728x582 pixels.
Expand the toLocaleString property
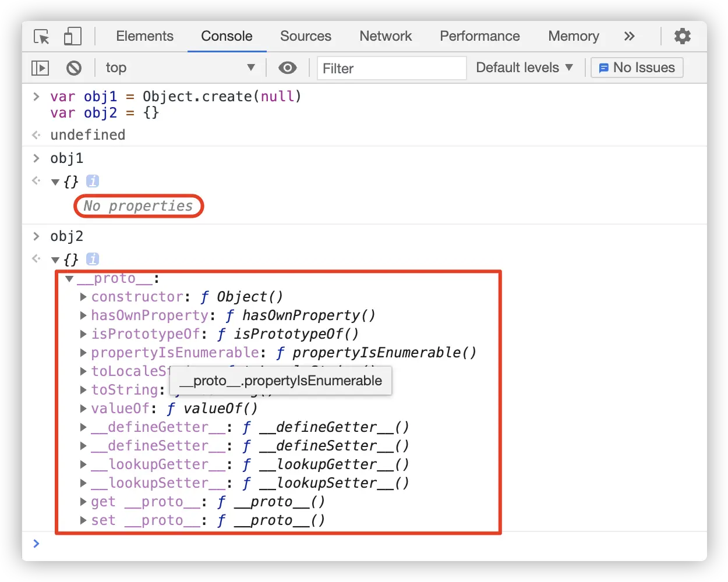click(x=83, y=371)
